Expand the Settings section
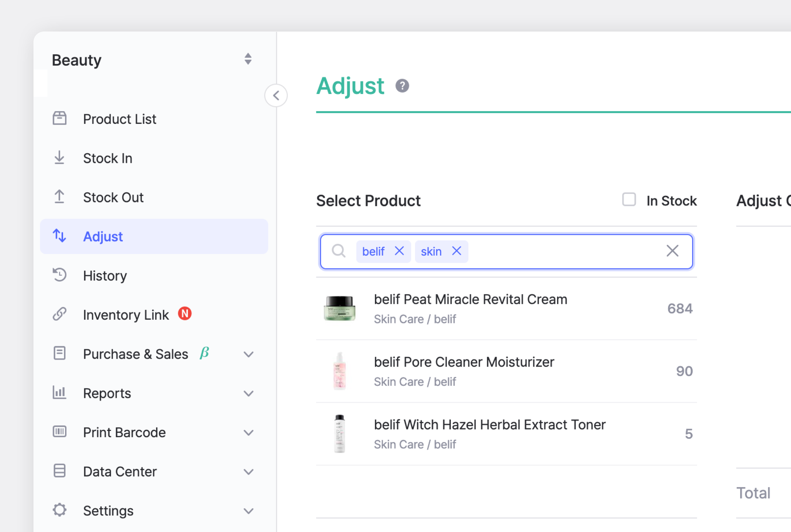This screenshot has height=532, width=791. click(249, 510)
